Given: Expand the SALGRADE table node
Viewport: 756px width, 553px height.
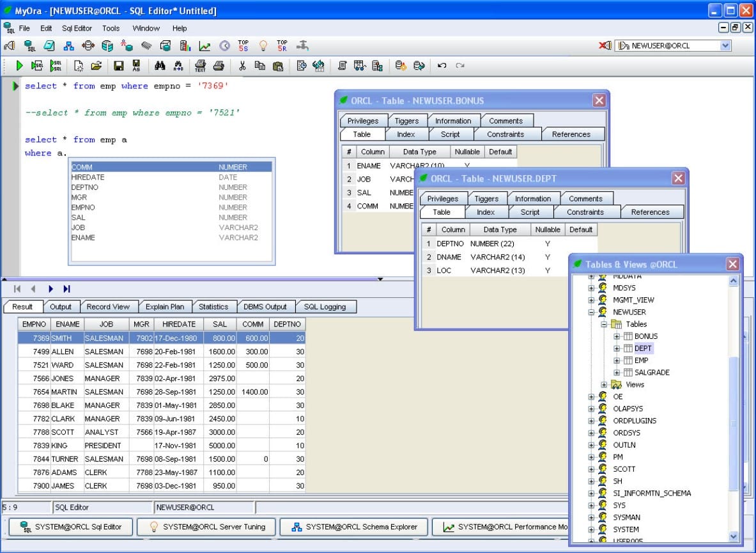Looking at the screenshot, I should (616, 372).
